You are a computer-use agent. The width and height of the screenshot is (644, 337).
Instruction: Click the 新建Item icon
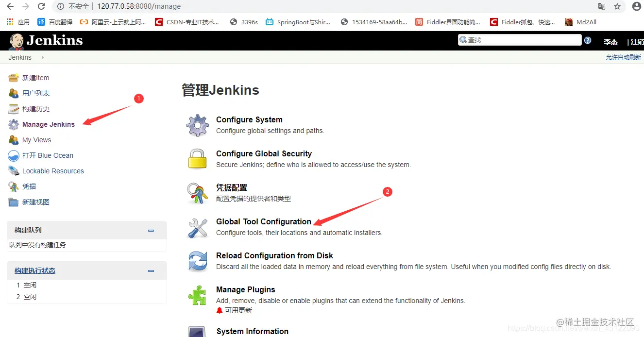[x=14, y=78]
